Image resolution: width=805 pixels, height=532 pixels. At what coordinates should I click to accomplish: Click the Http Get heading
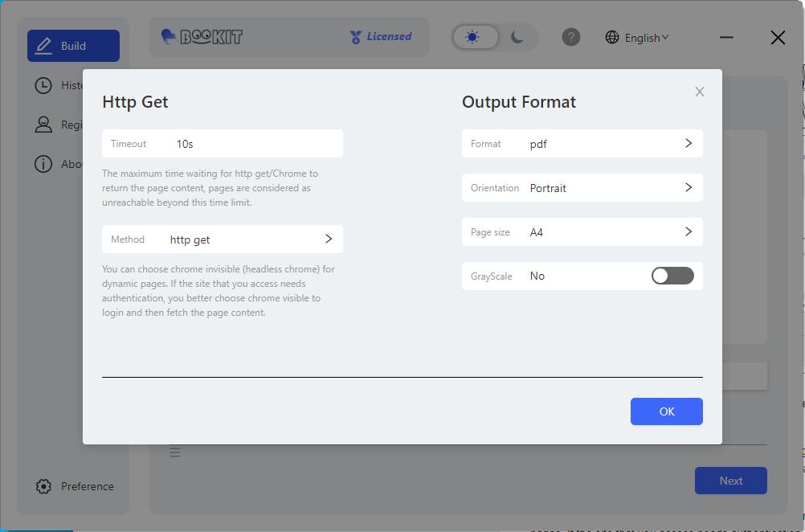135,102
